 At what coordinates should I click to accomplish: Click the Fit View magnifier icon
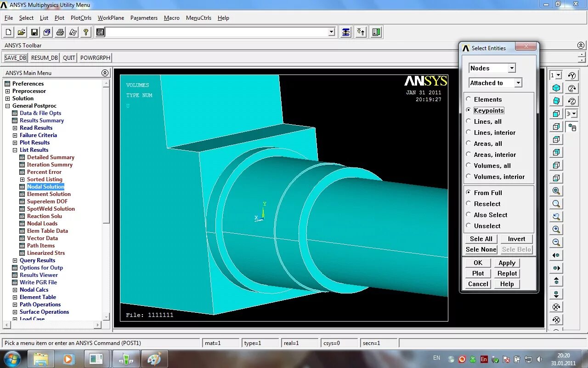[x=556, y=191]
